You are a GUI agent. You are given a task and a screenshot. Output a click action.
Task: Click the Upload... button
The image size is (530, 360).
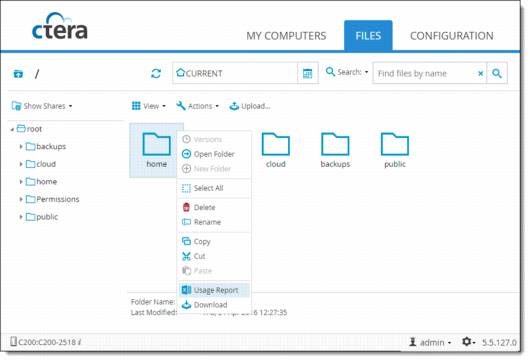[250, 106]
